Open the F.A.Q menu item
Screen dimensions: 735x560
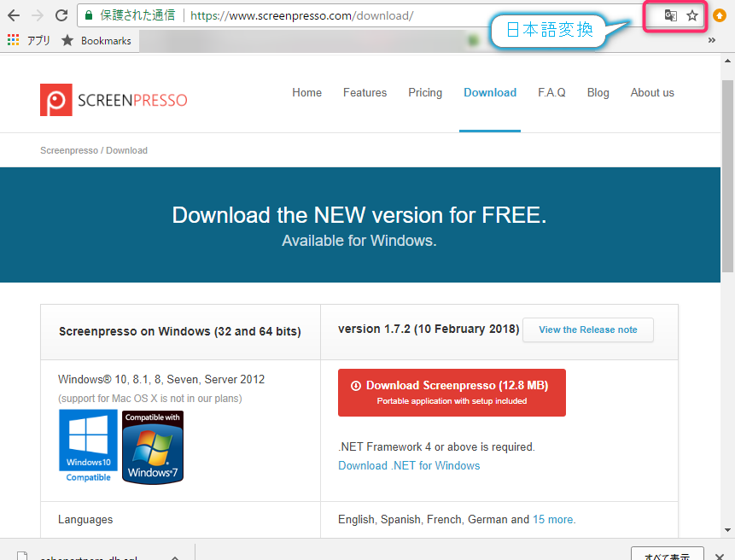tap(551, 93)
